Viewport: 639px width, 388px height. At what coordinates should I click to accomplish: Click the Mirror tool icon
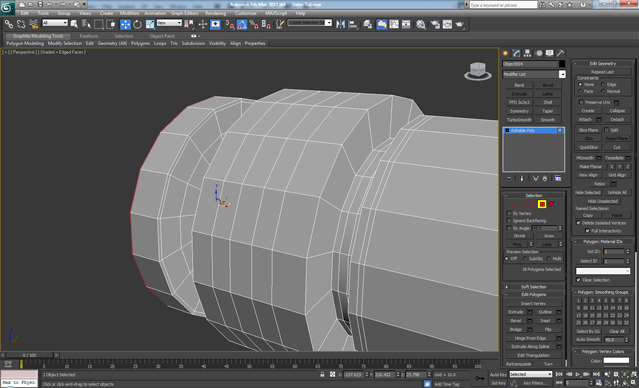(340, 24)
